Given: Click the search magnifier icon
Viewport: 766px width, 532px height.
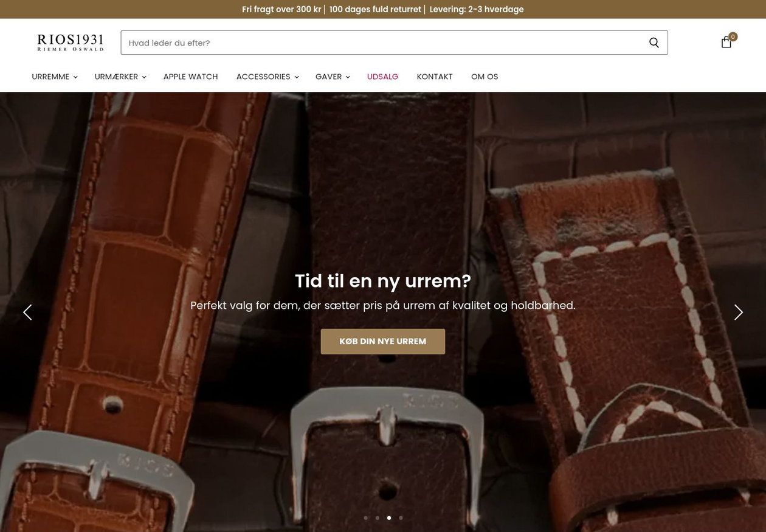Looking at the screenshot, I should pyautogui.click(x=654, y=43).
